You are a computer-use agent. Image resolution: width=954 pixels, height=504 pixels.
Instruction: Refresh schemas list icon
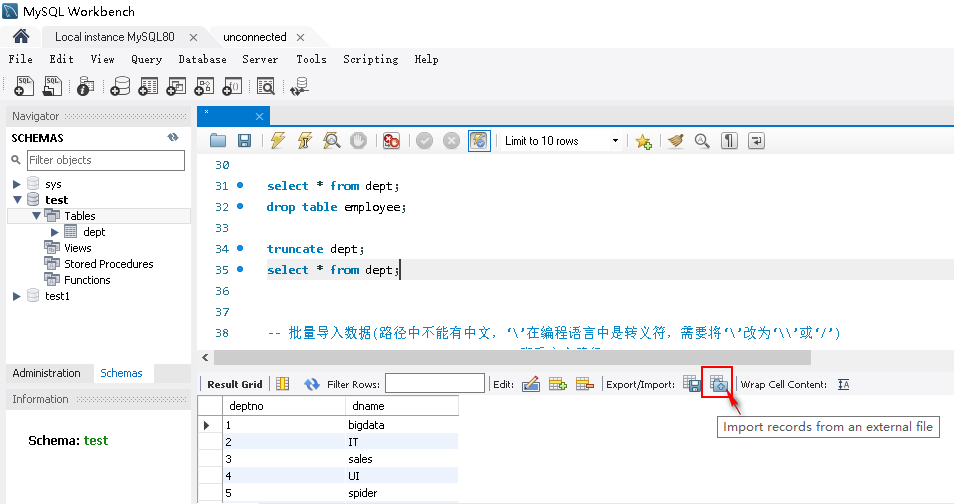(173, 138)
